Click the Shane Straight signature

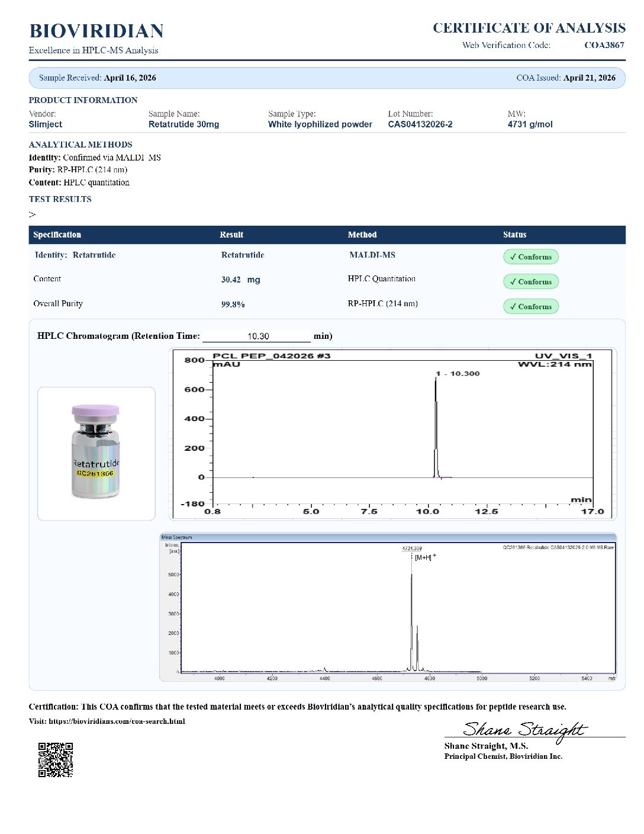click(524, 730)
